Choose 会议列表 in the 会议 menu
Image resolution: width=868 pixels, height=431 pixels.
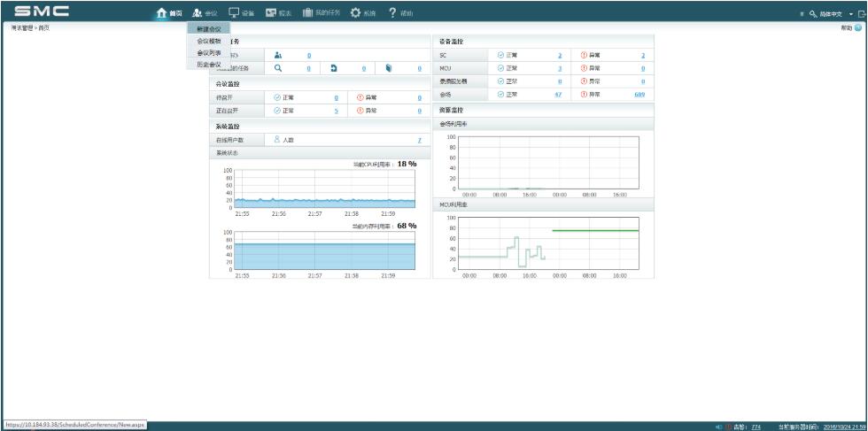209,52
